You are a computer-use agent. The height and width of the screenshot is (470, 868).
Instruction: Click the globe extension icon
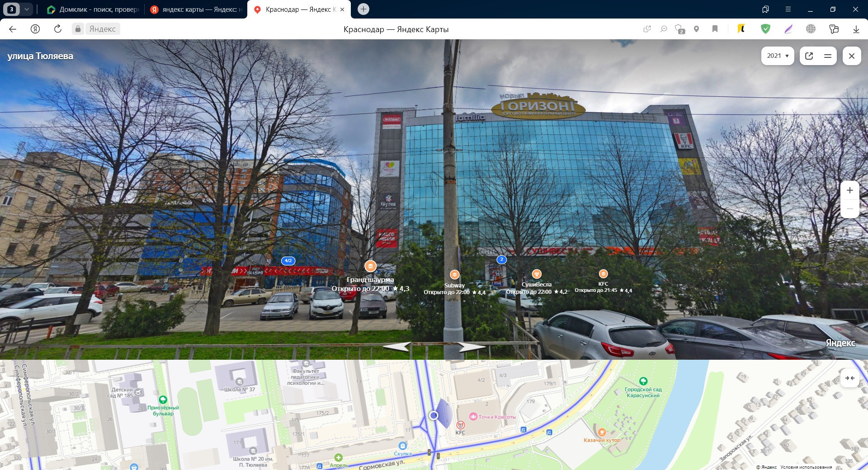(x=811, y=29)
